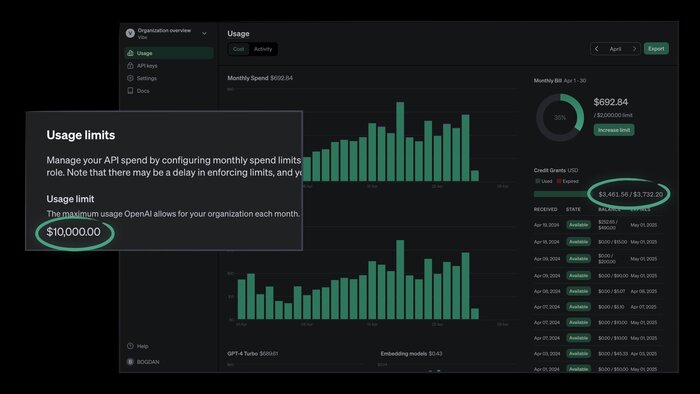Click the 35% monthly bill donut chart
Viewport: 700px width, 394px height.
[560, 118]
